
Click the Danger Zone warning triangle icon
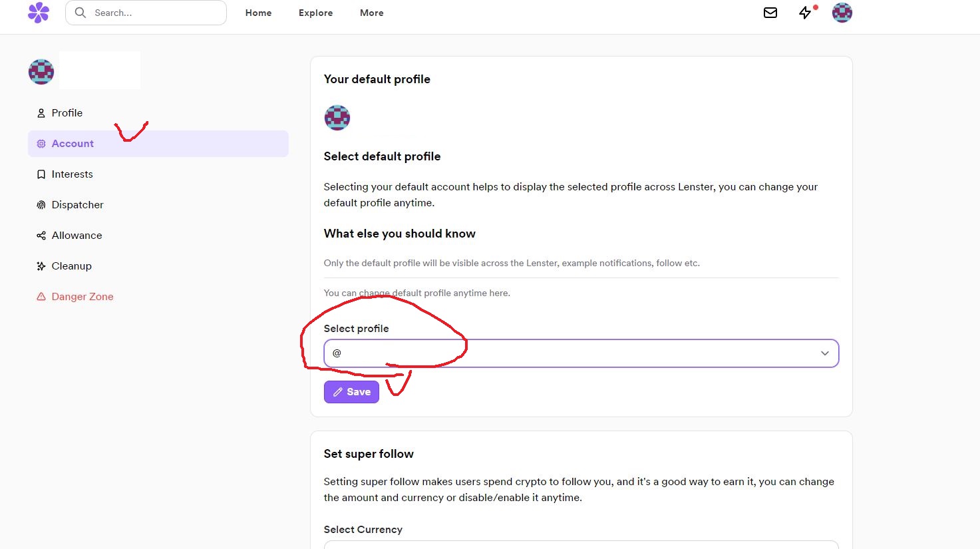click(41, 297)
